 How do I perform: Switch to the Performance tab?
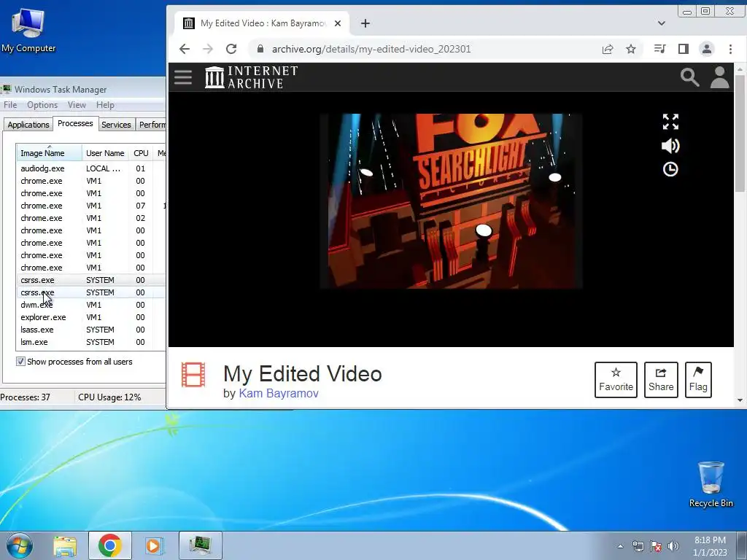(152, 124)
